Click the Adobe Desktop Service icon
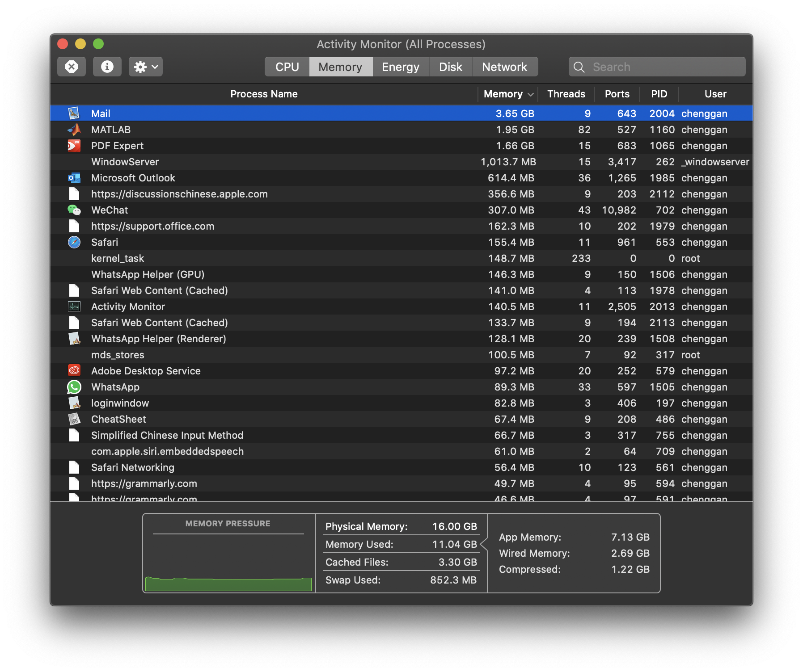The height and width of the screenshot is (672, 803). (74, 371)
